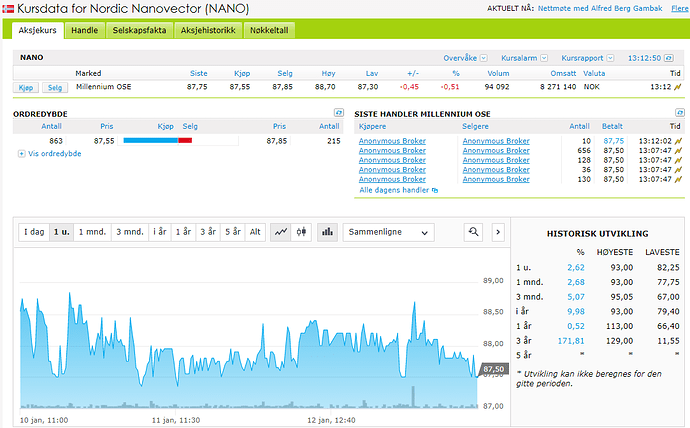Select the Alt chart period
Screen dimensions: 690x428
[x=255, y=232]
